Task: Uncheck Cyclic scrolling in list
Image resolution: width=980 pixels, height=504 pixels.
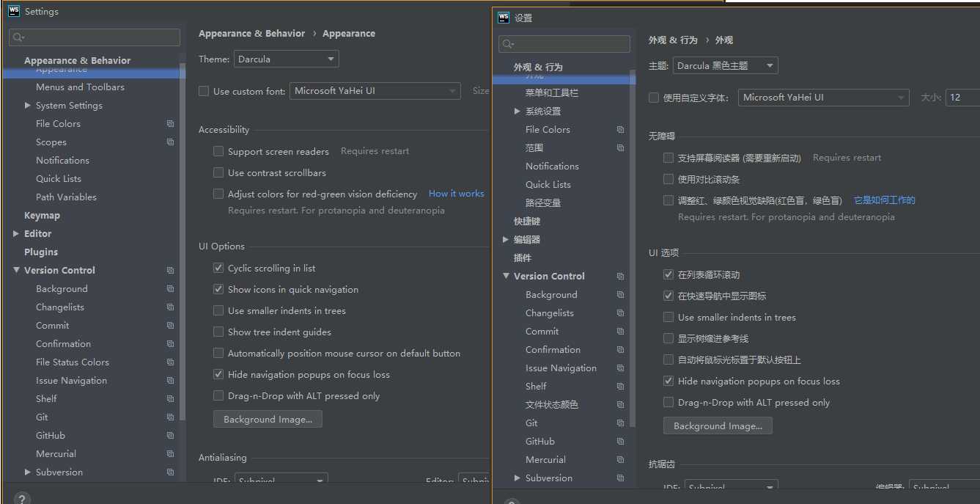Action: coord(218,268)
